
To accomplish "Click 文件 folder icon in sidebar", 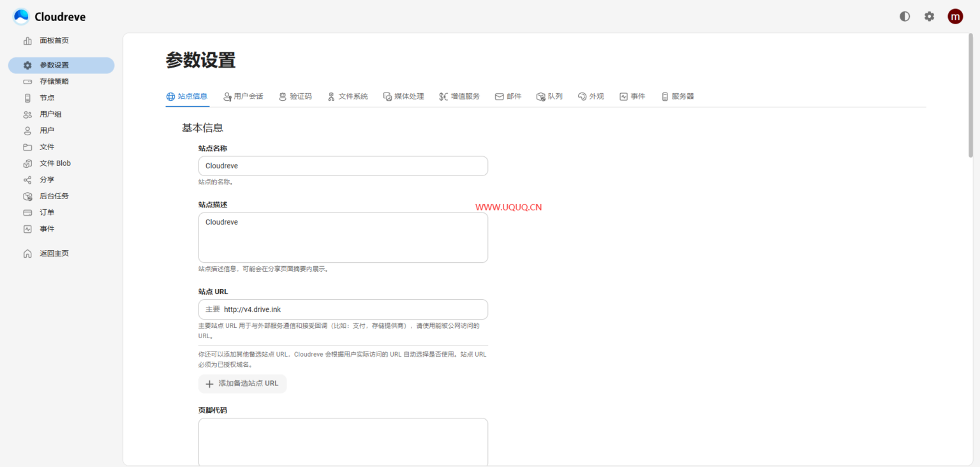I will pyautogui.click(x=27, y=147).
